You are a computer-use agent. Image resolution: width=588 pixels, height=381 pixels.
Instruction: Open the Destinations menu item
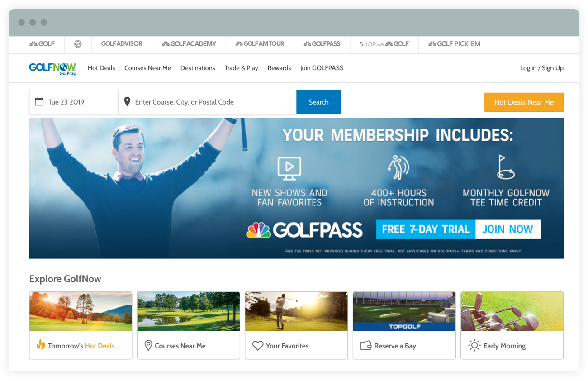coord(198,68)
